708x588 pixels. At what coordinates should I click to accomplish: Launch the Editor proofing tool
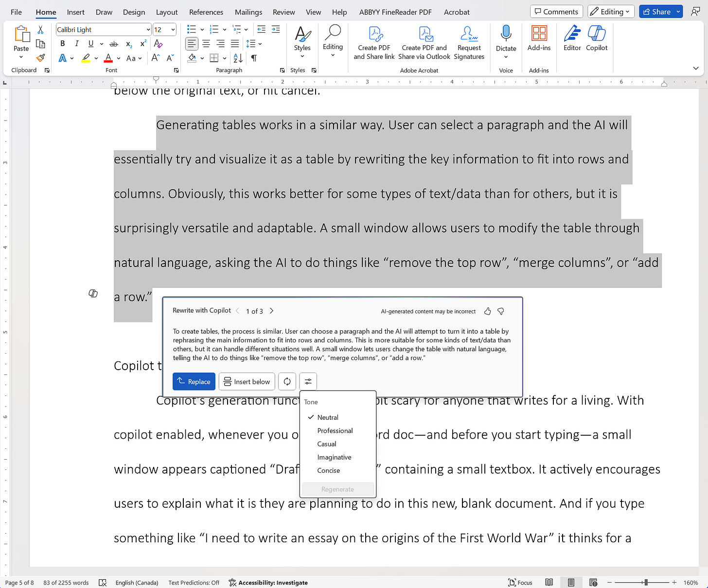(572, 39)
